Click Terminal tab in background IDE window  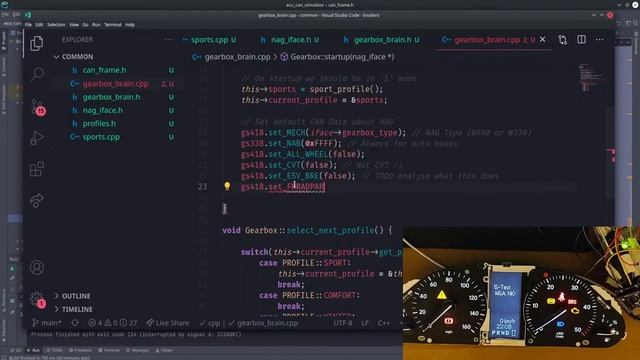click(x=109, y=350)
